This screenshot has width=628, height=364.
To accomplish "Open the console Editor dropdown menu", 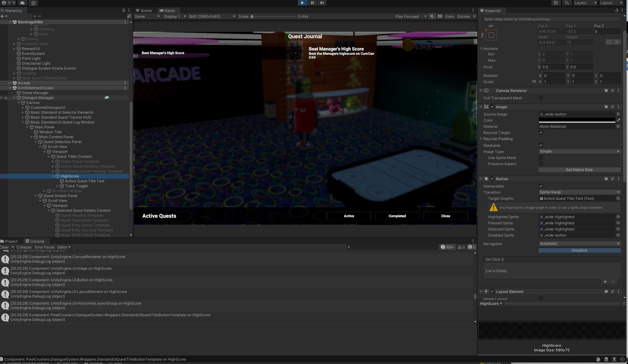I will tap(64, 247).
